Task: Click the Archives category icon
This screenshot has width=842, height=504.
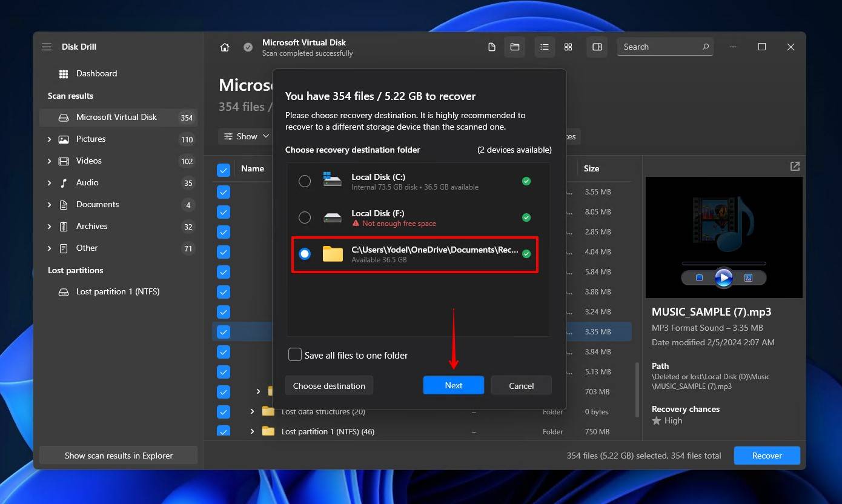Action: coord(64,227)
